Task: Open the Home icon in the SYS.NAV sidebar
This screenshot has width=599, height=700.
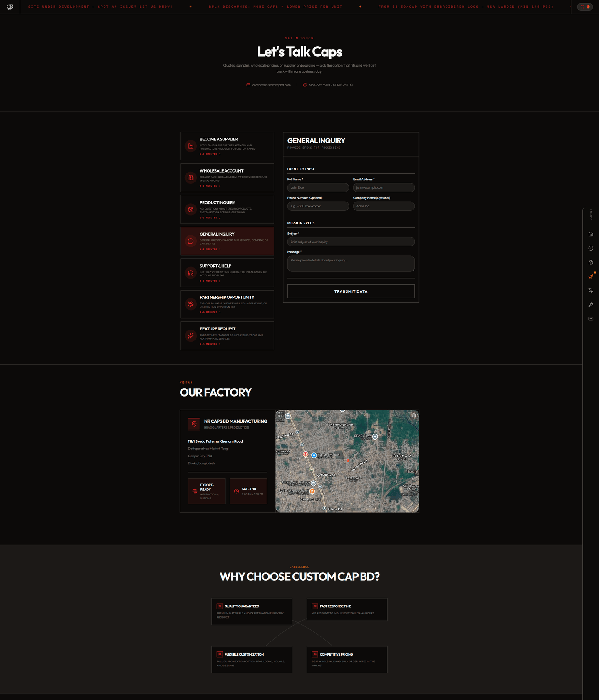Action: pyautogui.click(x=591, y=234)
